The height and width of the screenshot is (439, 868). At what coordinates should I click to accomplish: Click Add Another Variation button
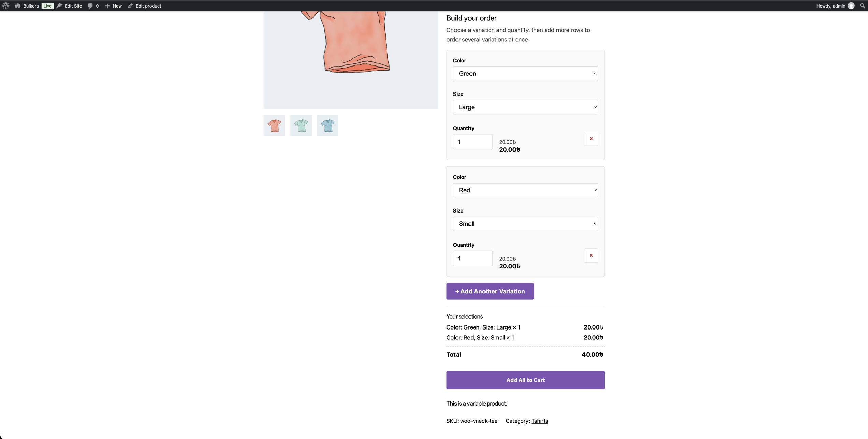tap(490, 291)
